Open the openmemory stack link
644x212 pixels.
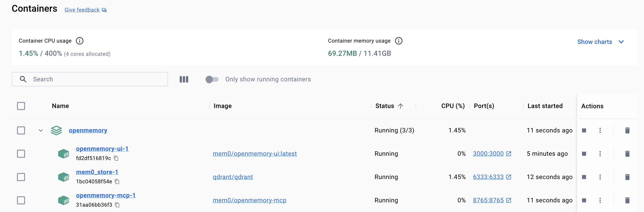88,130
